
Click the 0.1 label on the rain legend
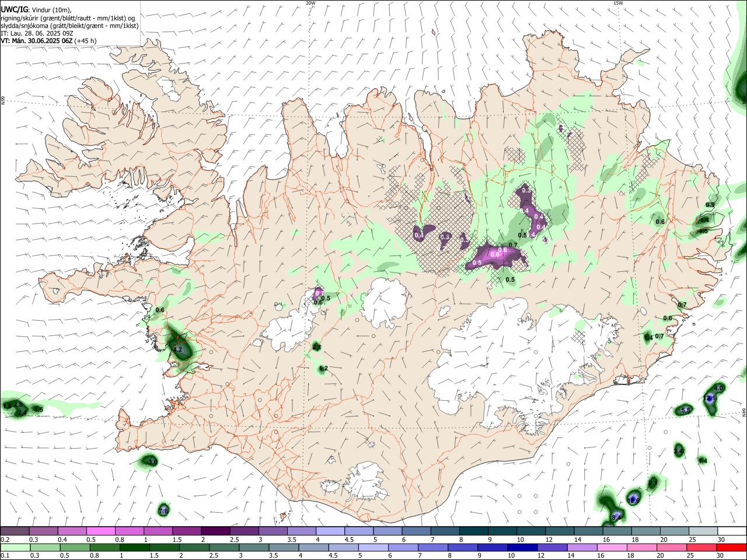[x=5, y=555]
